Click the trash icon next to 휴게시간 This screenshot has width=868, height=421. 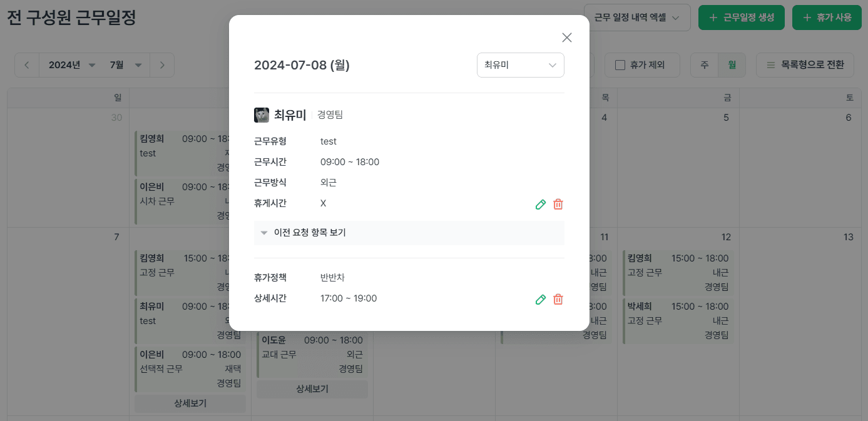click(558, 204)
